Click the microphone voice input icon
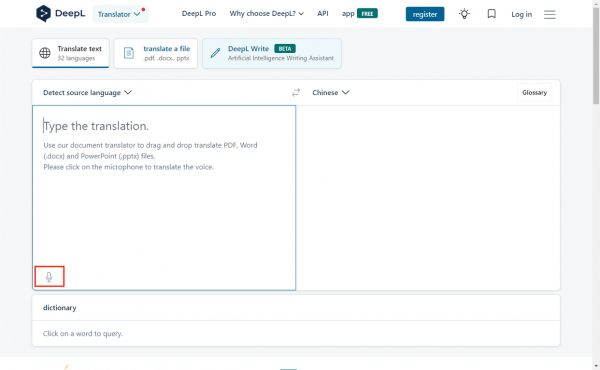The image size is (600, 370). (49, 277)
